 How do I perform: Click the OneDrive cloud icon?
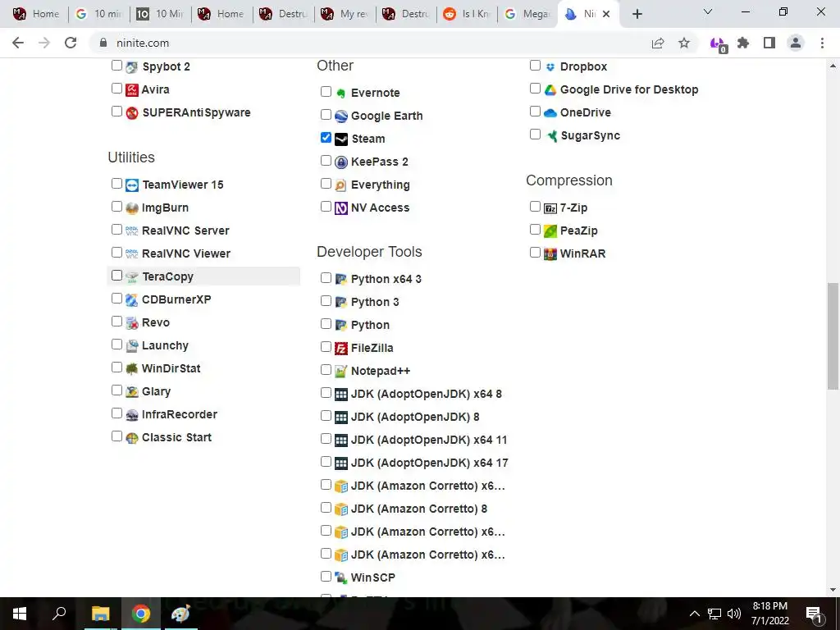[550, 113]
